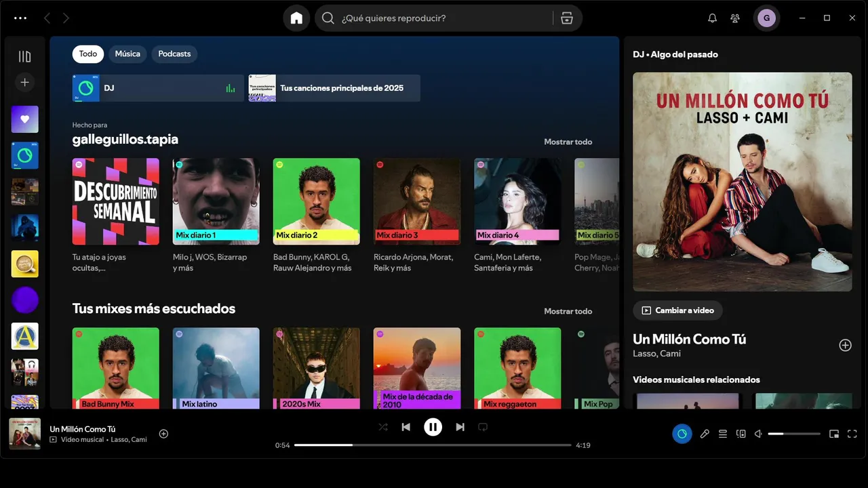This screenshot has height=488, width=868.
Task: Open the DJ shortcut tile
Action: [158, 88]
